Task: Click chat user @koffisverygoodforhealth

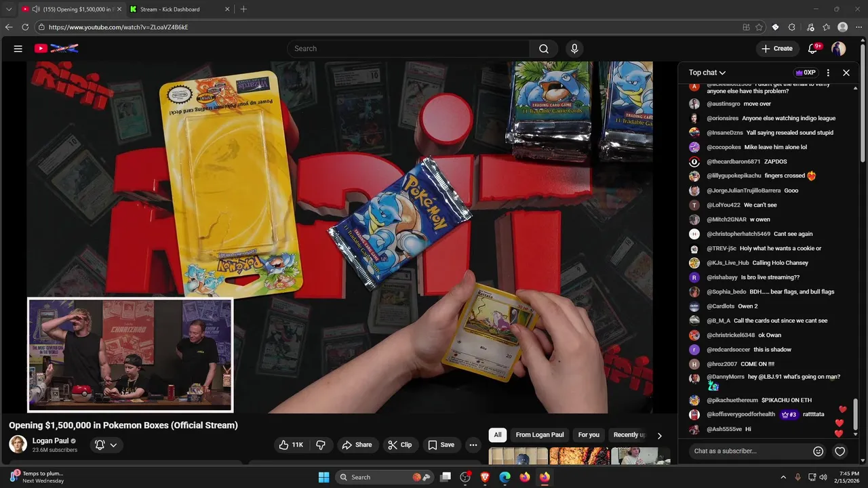Action: (x=741, y=414)
